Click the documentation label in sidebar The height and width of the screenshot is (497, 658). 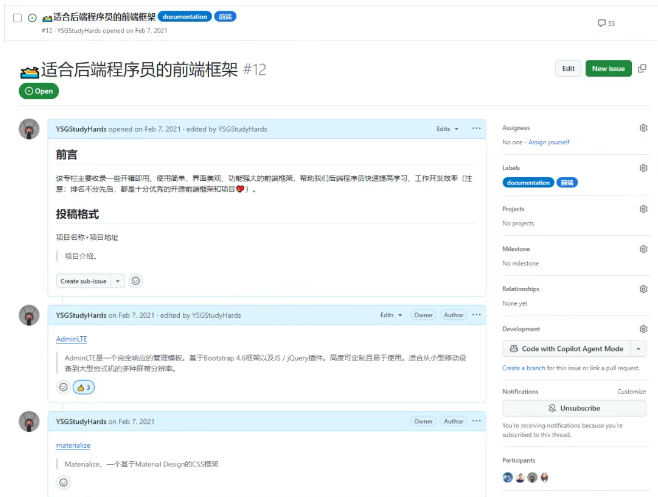pos(529,183)
